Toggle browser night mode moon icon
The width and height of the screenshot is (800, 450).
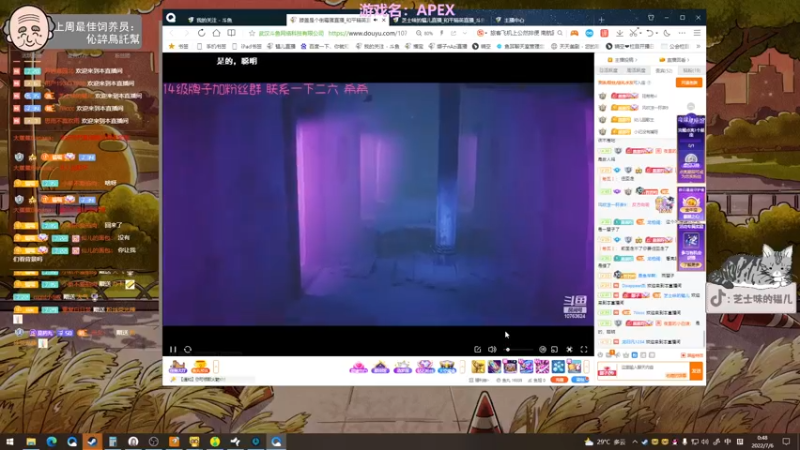point(667,33)
